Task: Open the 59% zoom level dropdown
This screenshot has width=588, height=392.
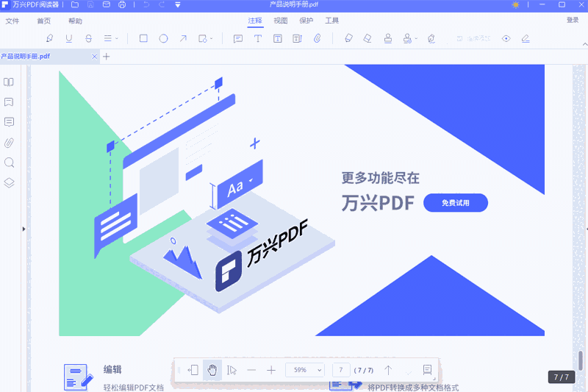Action: [305, 370]
